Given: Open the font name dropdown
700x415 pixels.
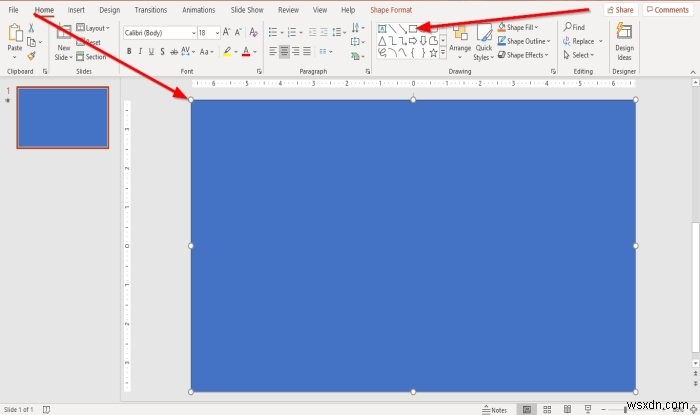Looking at the screenshot, I should tap(194, 33).
